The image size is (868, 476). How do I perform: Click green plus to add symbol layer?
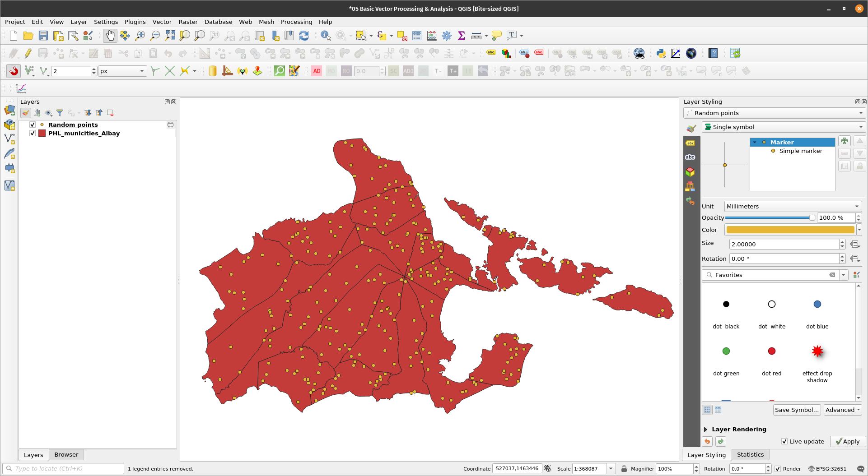844,141
